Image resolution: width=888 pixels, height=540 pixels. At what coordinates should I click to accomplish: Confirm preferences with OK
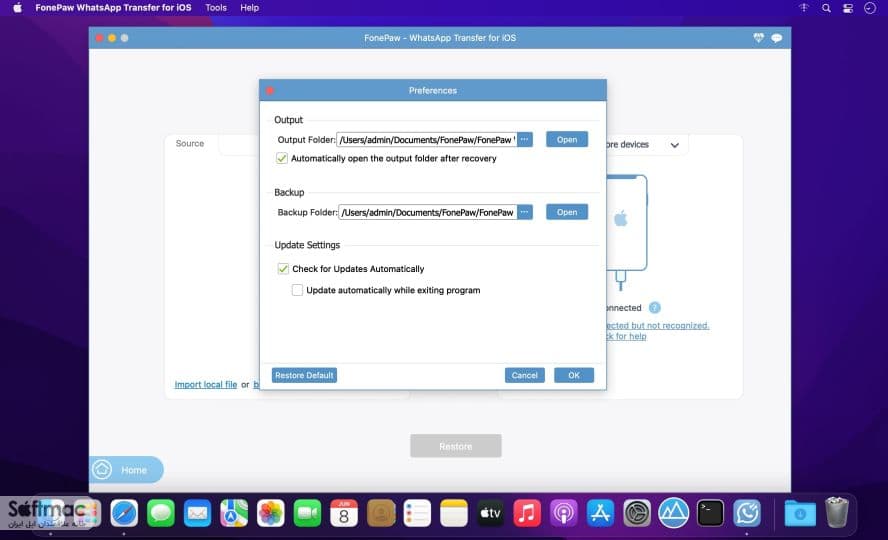point(574,375)
